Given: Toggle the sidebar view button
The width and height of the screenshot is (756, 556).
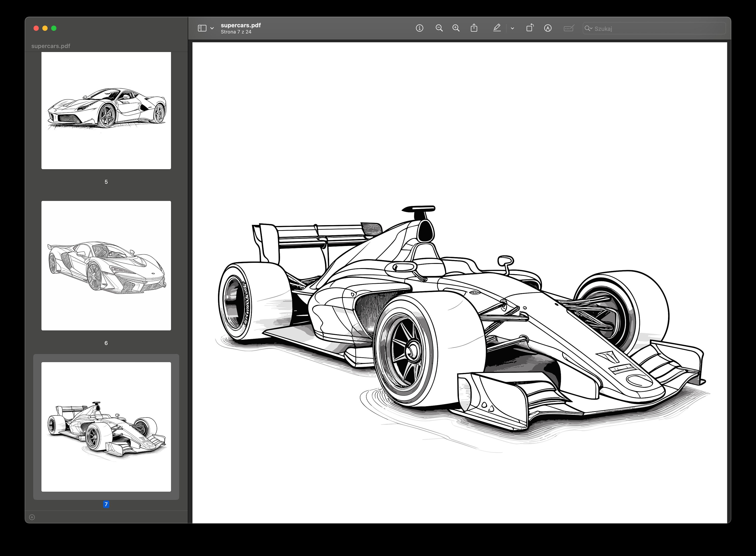Looking at the screenshot, I should coord(202,28).
